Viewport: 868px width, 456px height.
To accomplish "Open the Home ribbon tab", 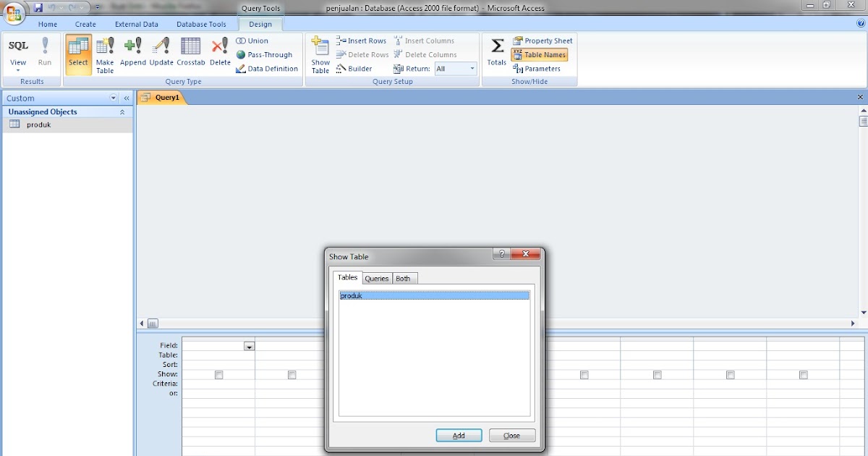I will point(48,24).
